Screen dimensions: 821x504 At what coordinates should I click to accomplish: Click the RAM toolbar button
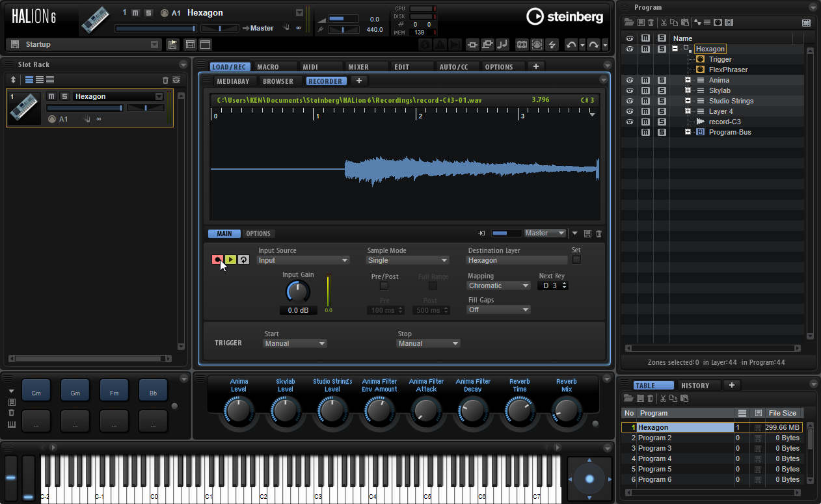[522, 44]
